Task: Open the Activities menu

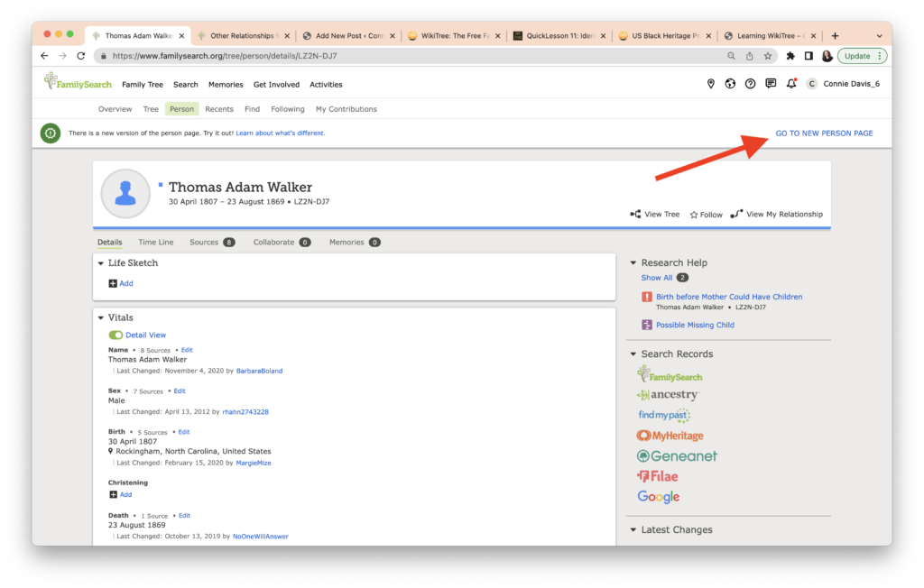Action: coord(326,85)
